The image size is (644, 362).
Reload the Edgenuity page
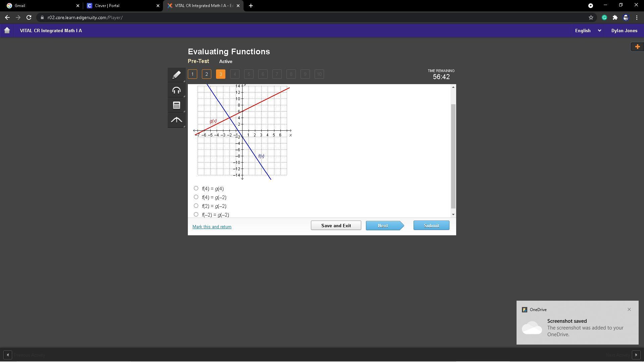pyautogui.click(x=29, y=17)
